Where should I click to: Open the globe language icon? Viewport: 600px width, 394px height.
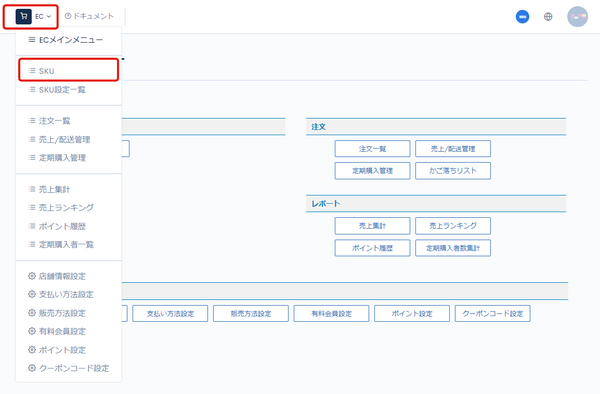coord(548,16)
